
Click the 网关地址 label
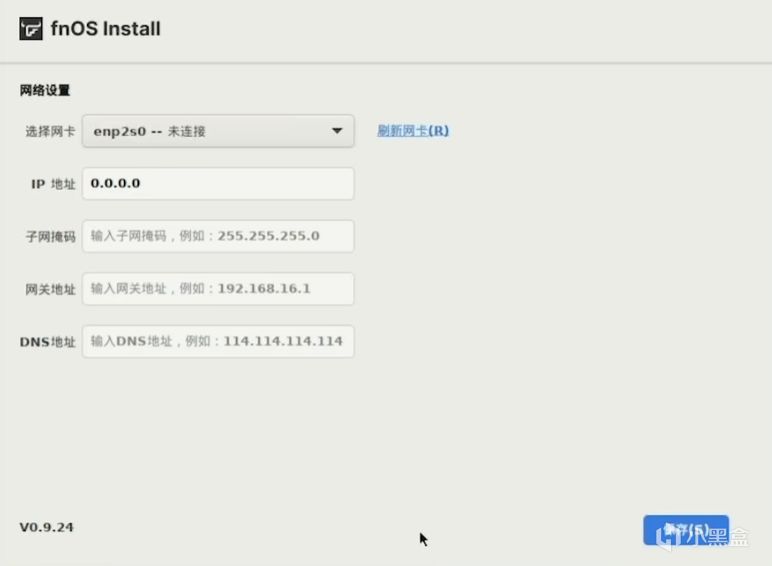tap(50, 289)
